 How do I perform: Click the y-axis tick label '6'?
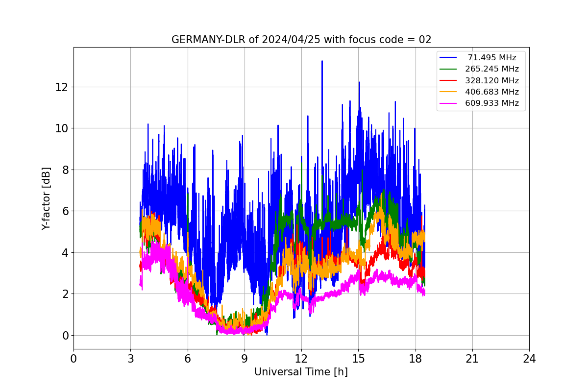65,211
